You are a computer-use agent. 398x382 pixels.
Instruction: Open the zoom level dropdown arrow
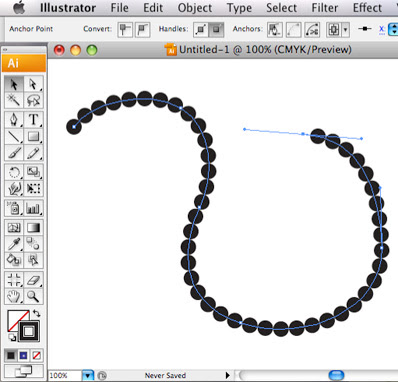88,376
